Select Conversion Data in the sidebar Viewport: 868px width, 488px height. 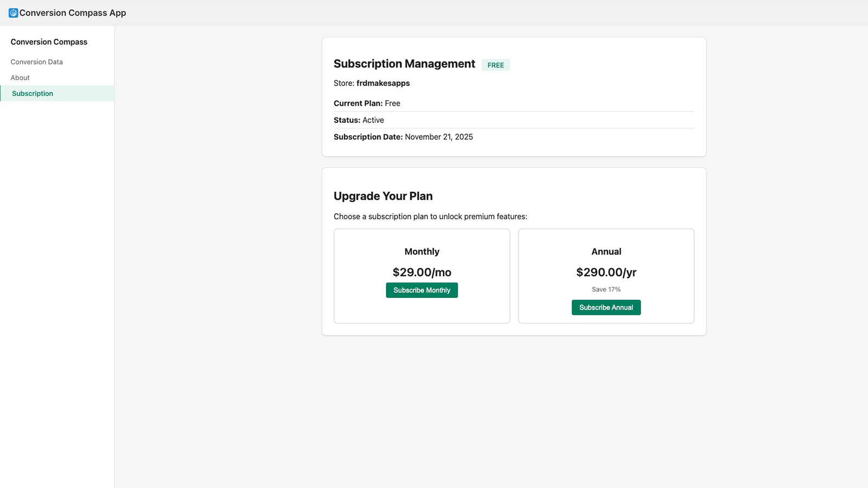[x=36, y=61]
